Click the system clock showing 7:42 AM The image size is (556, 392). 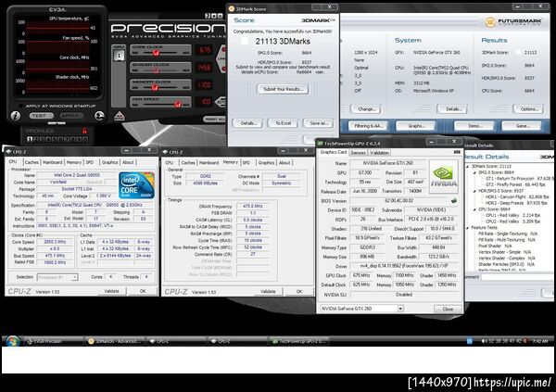pyautogui.click(x=539, y=341)
